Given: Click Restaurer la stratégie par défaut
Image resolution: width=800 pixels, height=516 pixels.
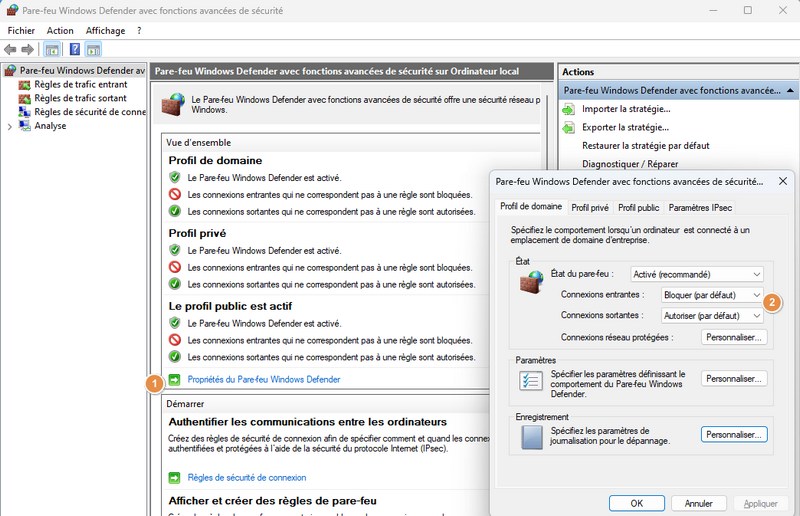Looking at the screenshot, I should (x=645, y=145).
